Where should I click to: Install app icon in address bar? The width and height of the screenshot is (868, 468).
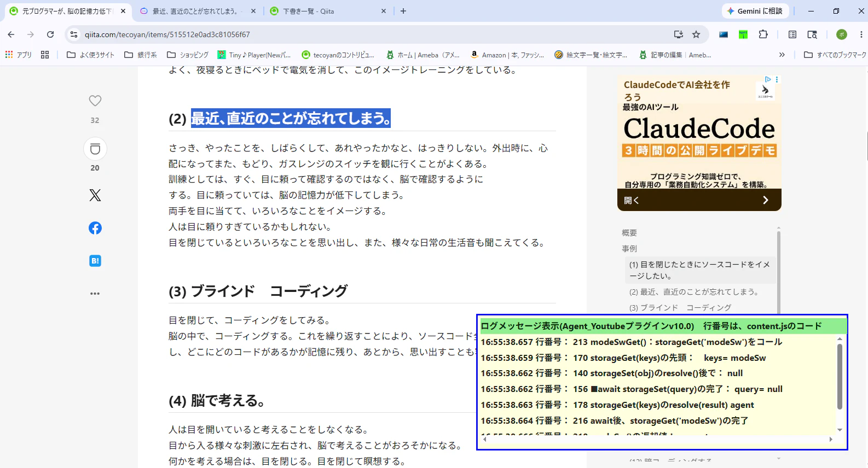pyautogui.click(x=679, y=34)
